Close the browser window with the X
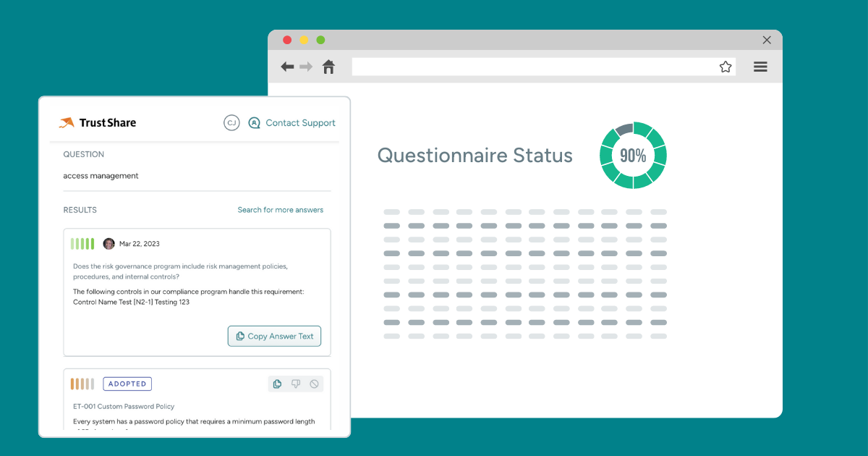Screen dimensions: 868x456 [x=767, y=40]
